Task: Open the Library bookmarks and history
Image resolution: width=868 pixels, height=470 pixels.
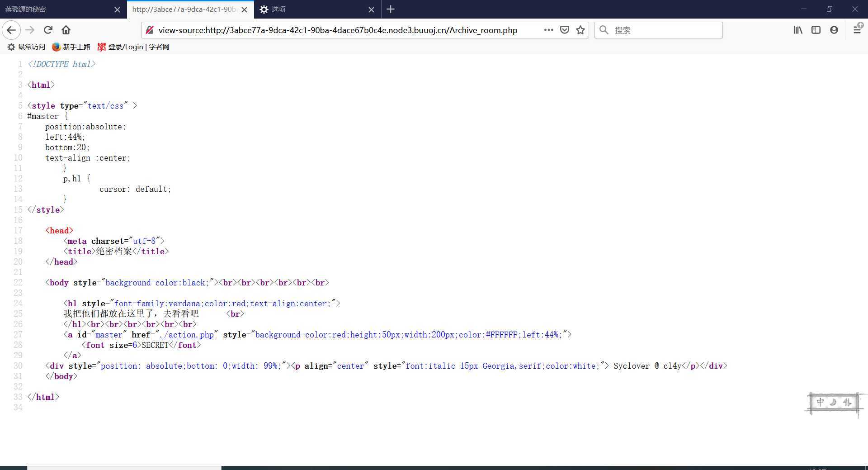Action: [798, 30]
